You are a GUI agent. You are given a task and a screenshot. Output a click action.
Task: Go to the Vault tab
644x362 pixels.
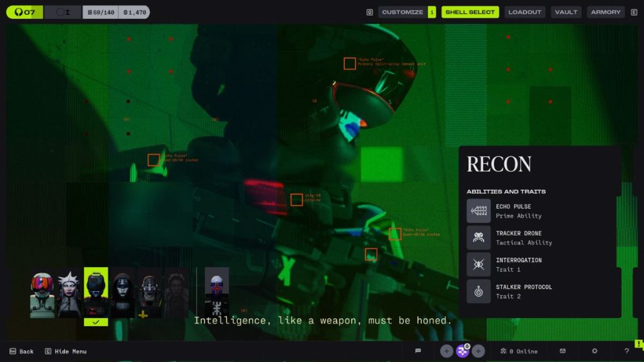pos(566,12)
